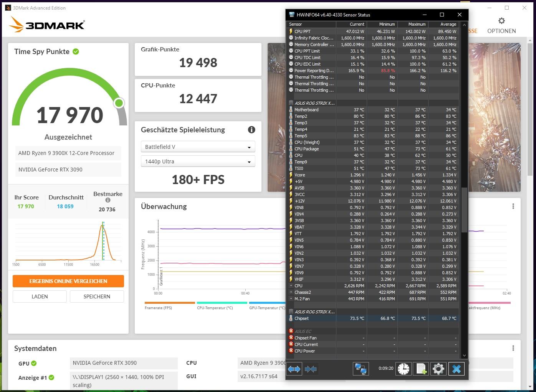Click the fan icon of M.2 Fan row
Image resolution: width=536 pixels, height=392 pixels.
point(291,299)
